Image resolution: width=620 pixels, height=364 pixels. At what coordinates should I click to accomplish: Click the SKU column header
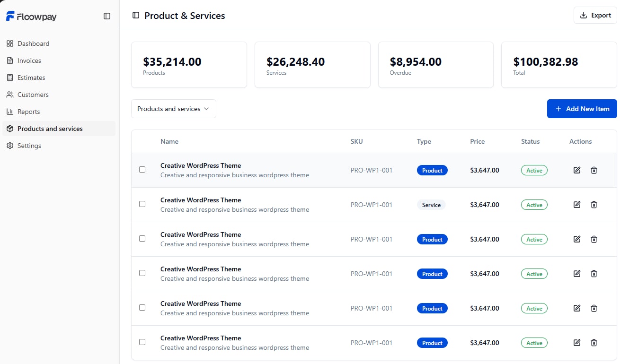(x=357, y=141)
